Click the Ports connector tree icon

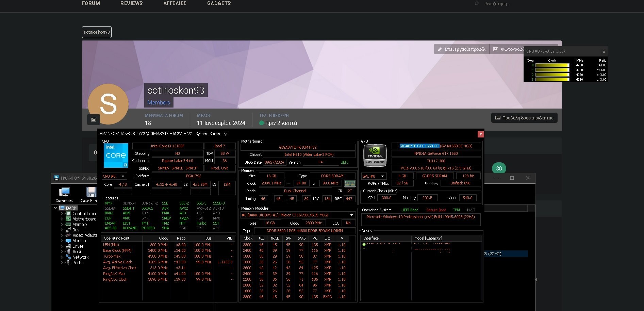point(68,262)
